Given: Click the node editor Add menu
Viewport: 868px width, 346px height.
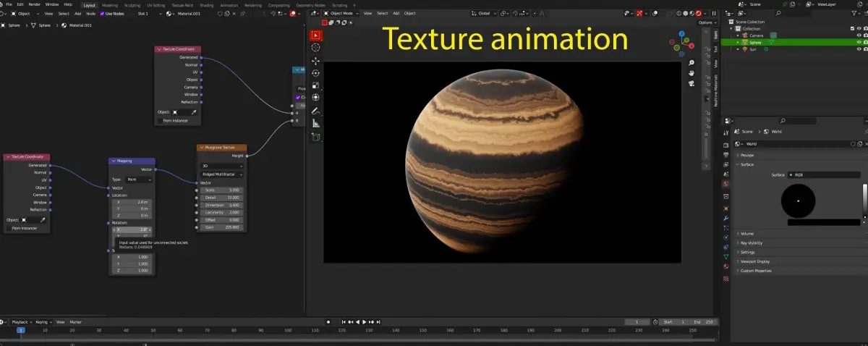Looking at the screenshot, I should [77, 14].
